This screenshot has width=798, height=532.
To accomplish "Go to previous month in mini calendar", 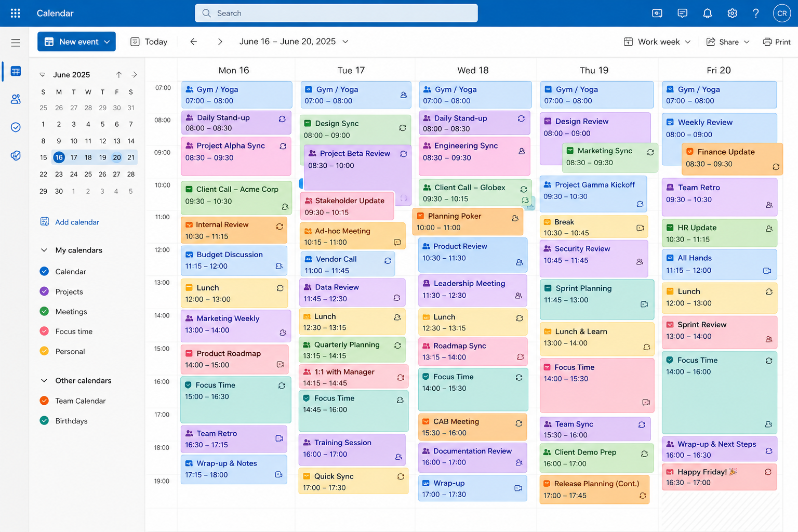I will tap(119, 75).
